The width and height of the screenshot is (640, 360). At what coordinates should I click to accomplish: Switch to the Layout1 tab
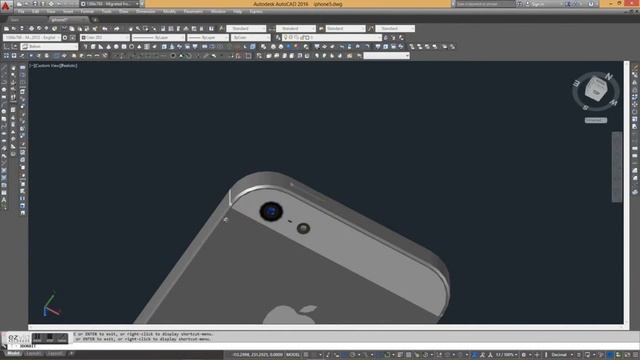[x=34, y=353]
